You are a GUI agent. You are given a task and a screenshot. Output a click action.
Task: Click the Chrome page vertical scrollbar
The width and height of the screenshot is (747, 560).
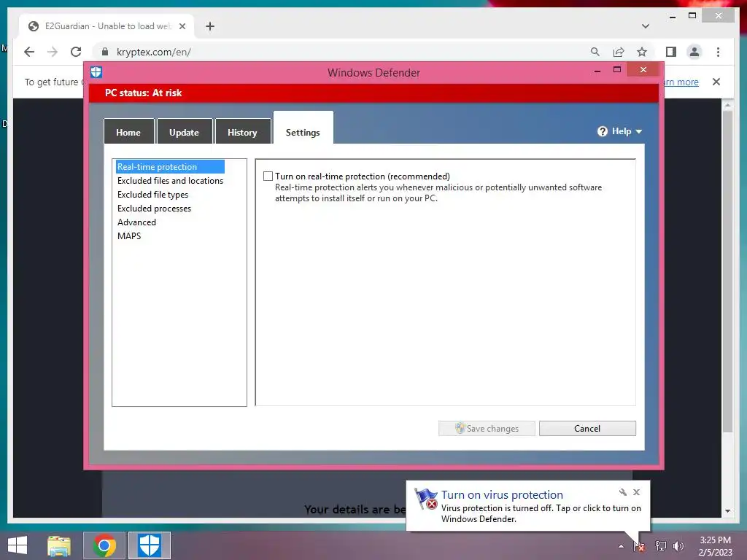[727, 271]
